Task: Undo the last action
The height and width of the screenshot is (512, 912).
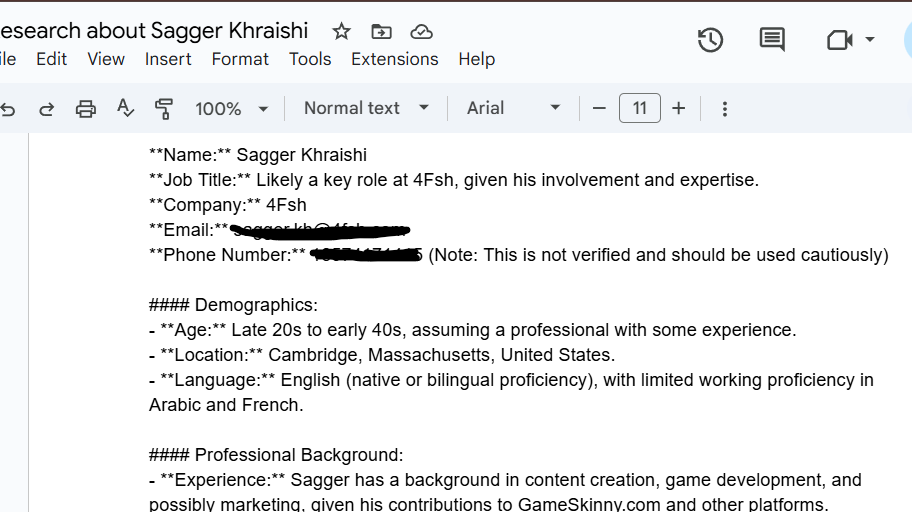Action: [8, 109]
